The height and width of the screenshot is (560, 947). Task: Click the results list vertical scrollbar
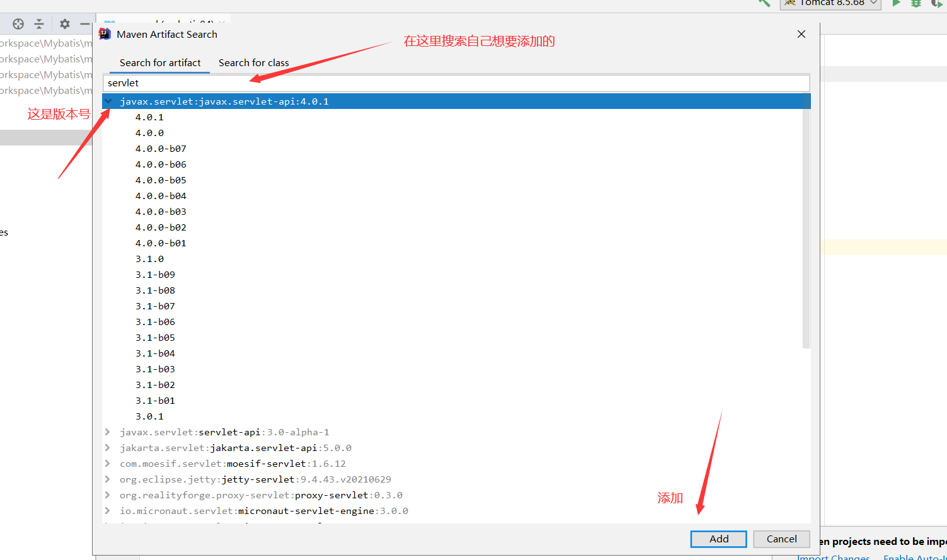tap(806, 222)
